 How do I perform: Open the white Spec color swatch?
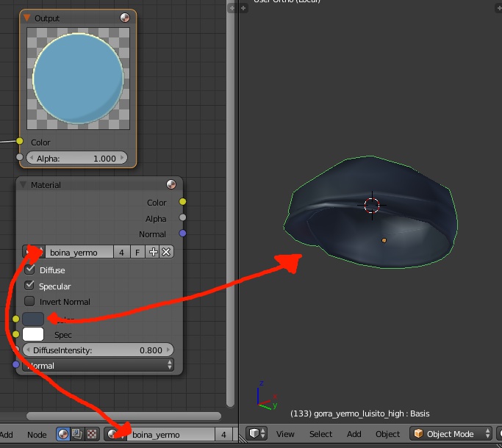pyautogui.click(x=33, y=334)
